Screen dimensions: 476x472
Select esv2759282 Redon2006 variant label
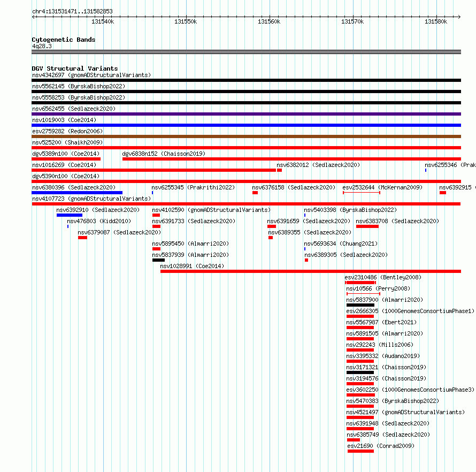click(x=67, y=131)
